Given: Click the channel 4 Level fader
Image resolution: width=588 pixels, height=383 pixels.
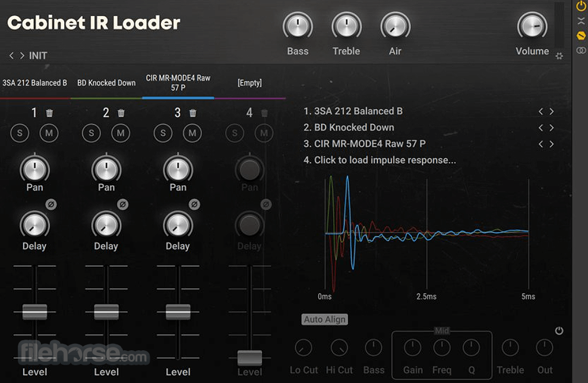Looking at the screenshot, I should (249, 358).
